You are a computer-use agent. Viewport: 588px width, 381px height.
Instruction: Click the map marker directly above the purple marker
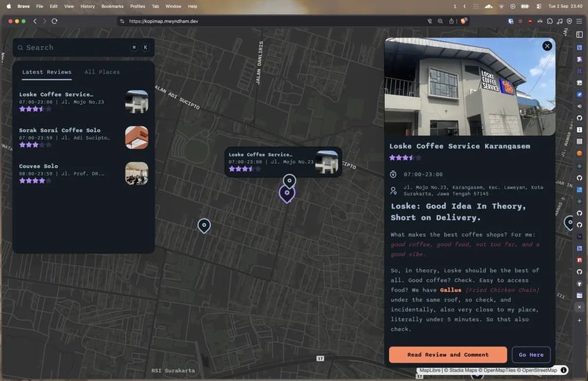(289, 181)
